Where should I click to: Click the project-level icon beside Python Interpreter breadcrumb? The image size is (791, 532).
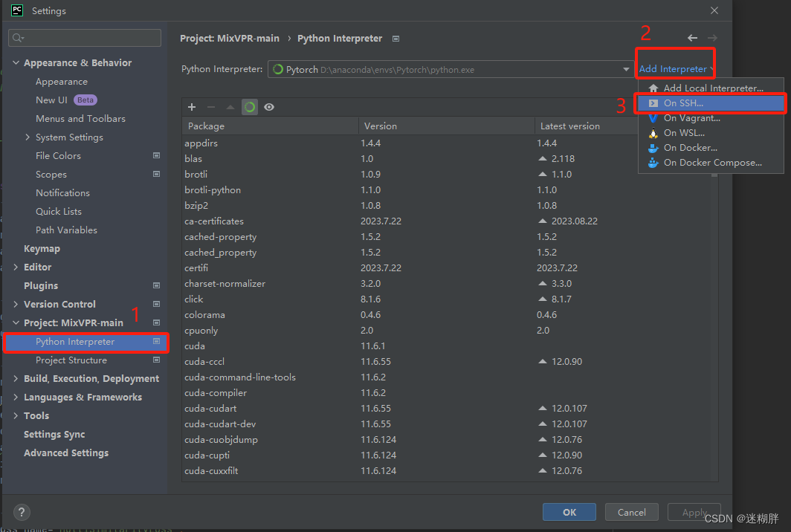[396, 39]
